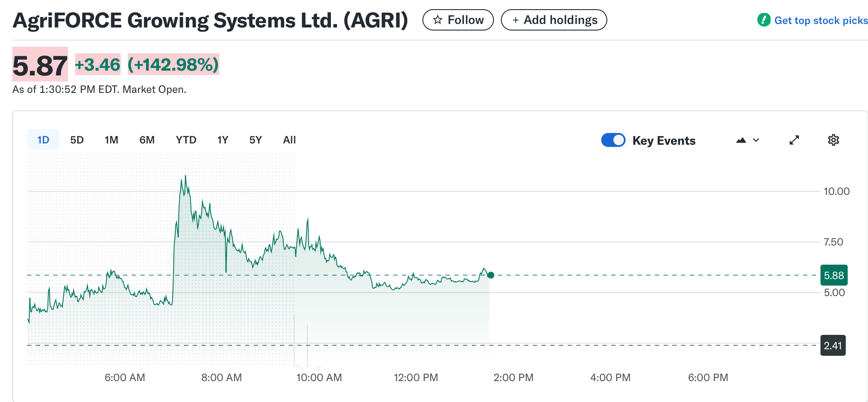Select the 1D time range tab
The height and width of the screenshot is (402, 868).
(x=43, y=140)
